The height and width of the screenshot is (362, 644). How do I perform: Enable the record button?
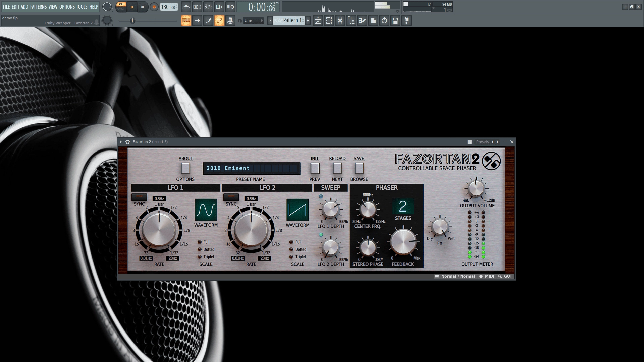[x=154, y=7]
